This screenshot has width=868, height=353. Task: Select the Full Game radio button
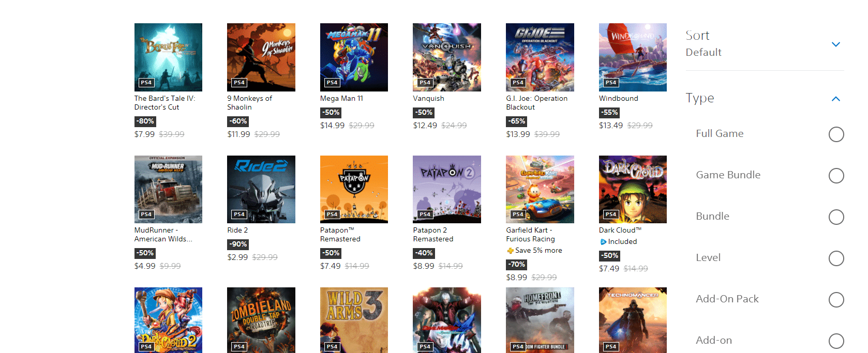click(836, 134)
